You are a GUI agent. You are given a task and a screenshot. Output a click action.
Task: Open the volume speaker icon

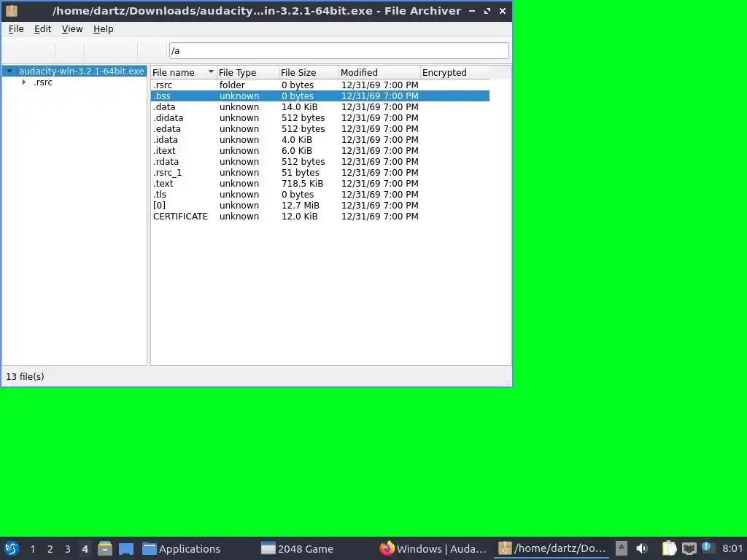(x=642, y=548)
